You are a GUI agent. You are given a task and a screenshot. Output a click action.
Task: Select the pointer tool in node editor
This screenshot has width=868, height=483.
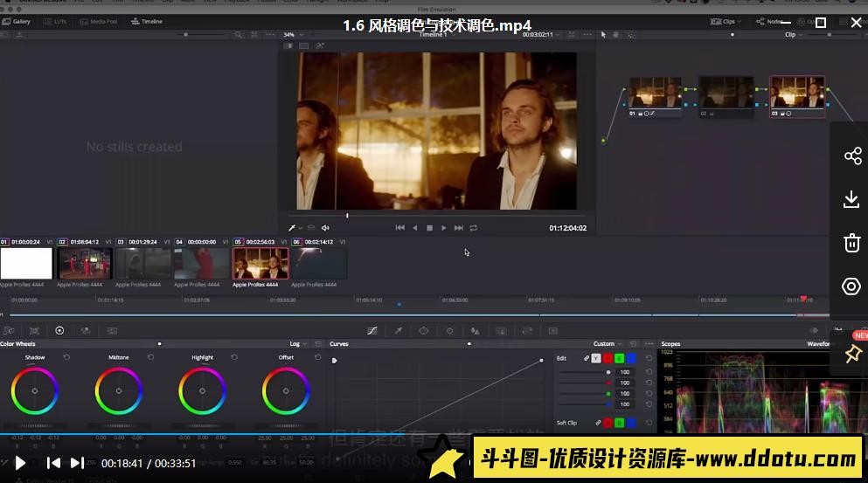pyautogui.click(x=603, y=34)
